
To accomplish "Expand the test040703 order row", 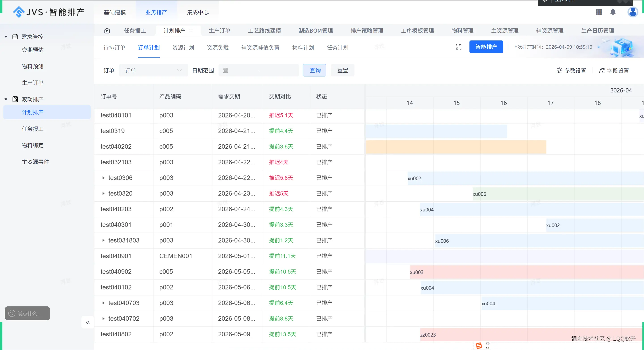I will click(x=103, y=303).
